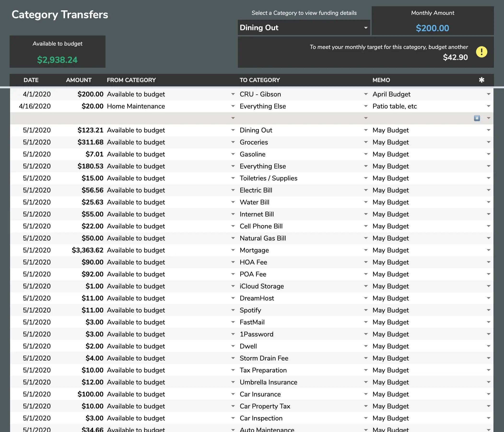The width and height of the screenshot is (504, 432).
Task: Click the DATE column header
Action: [x=31, y=80]
